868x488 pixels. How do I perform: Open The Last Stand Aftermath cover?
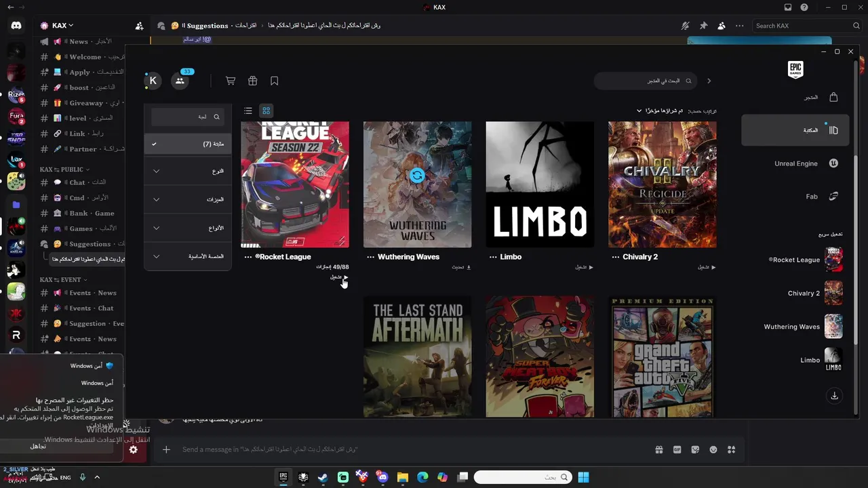(417, 357)
